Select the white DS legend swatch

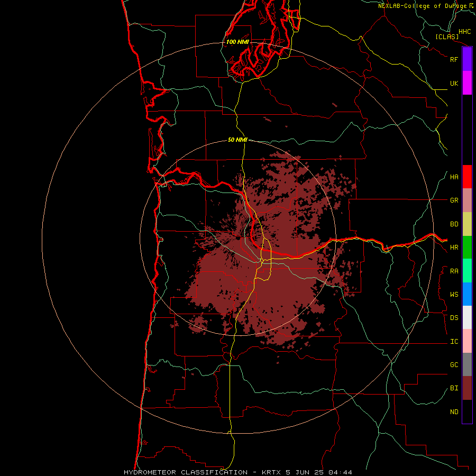point(467,317)
